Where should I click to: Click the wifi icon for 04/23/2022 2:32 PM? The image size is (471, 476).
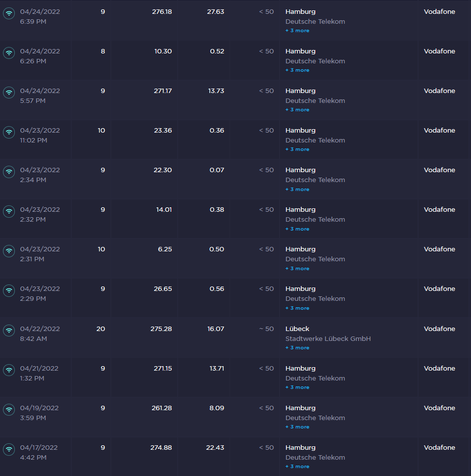(x=9, y=211)
